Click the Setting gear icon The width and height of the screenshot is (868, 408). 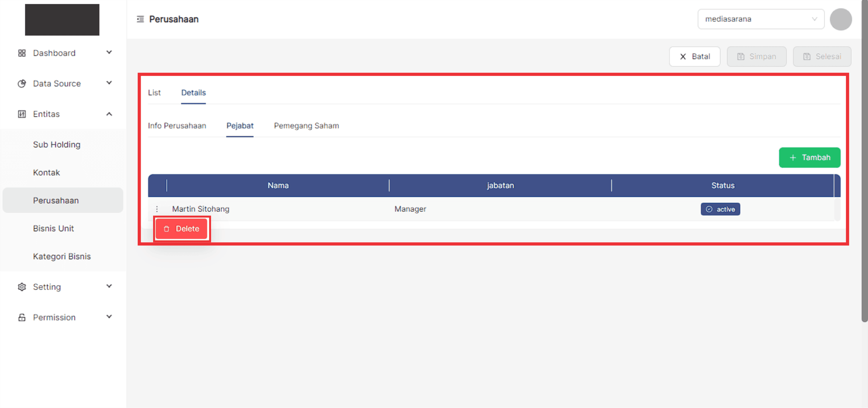(22, 287)
